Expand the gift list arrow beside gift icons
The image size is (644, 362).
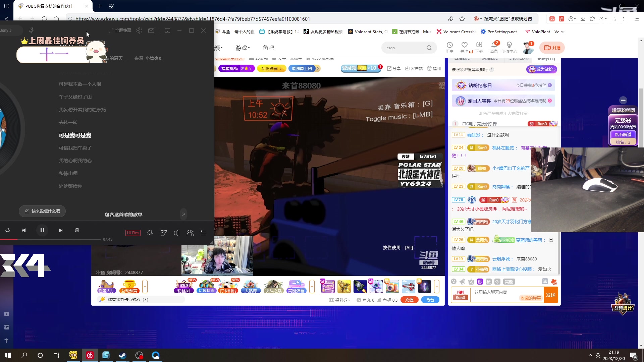(437, 287)
